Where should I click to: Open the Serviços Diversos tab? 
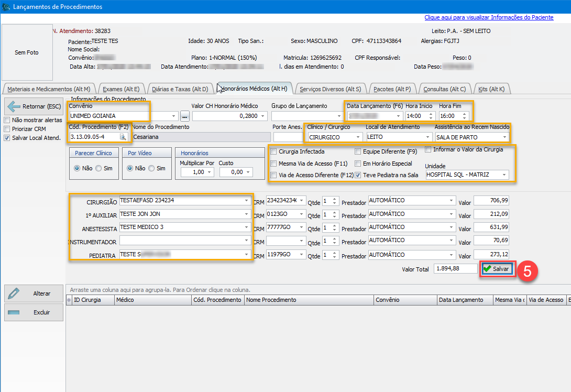pyautogui.click(x=331, y=89)
